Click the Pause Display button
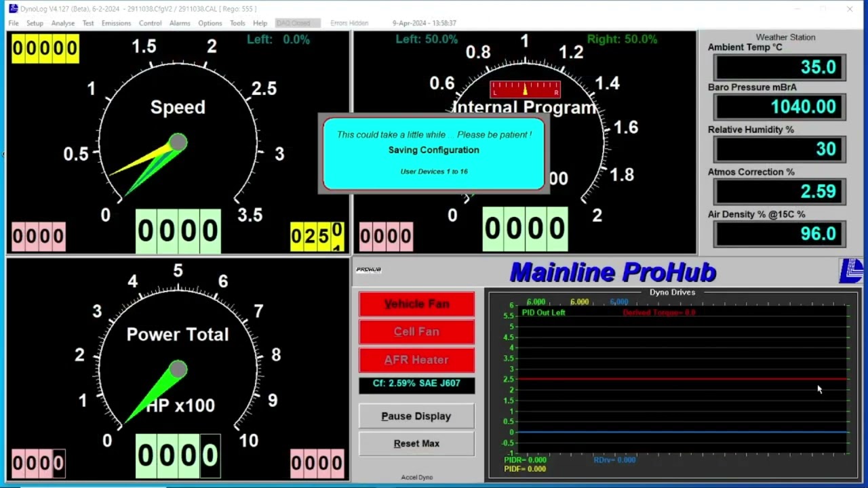Image resolution: width=868 pixels, height=488 pixels. click(416, 416)
